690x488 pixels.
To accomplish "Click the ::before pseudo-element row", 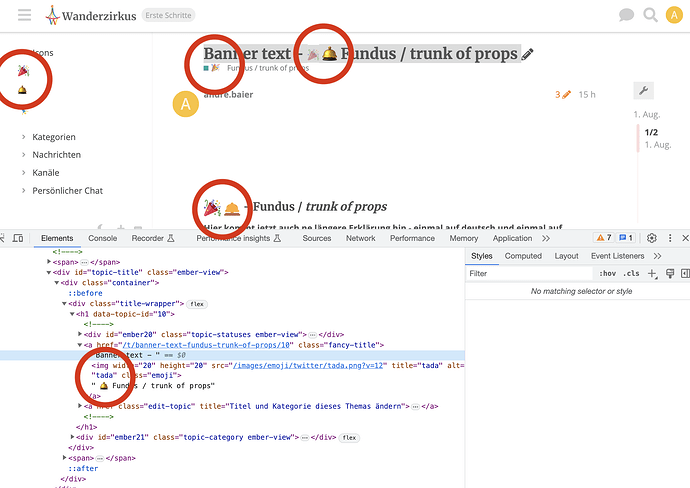I will pyautogui.click(x=85, y=293).
